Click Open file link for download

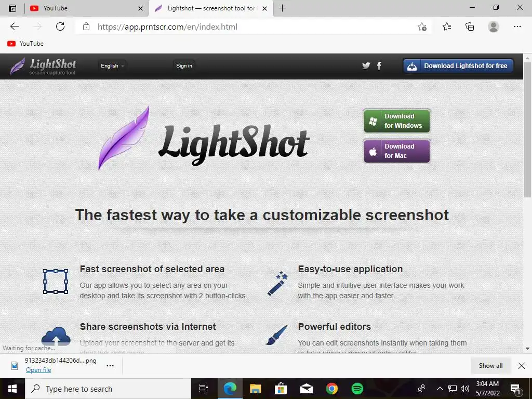click(38, 370)
